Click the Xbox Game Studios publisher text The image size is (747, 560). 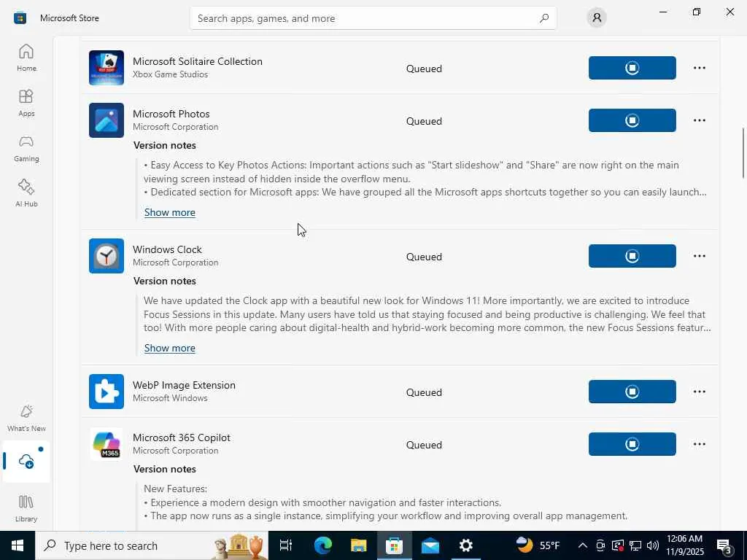(x=170, y=74)
